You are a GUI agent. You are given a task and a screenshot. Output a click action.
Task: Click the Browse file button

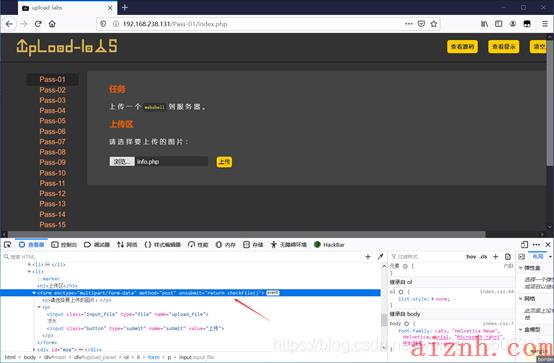pos(122,162)
